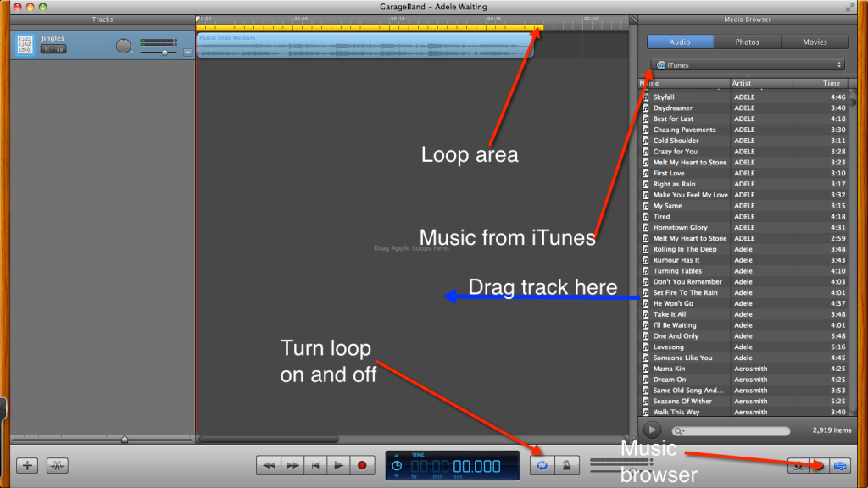Viewport: 868px width, 488px height.
Task: Switch to the Photos tab
Action: (747, 42)
